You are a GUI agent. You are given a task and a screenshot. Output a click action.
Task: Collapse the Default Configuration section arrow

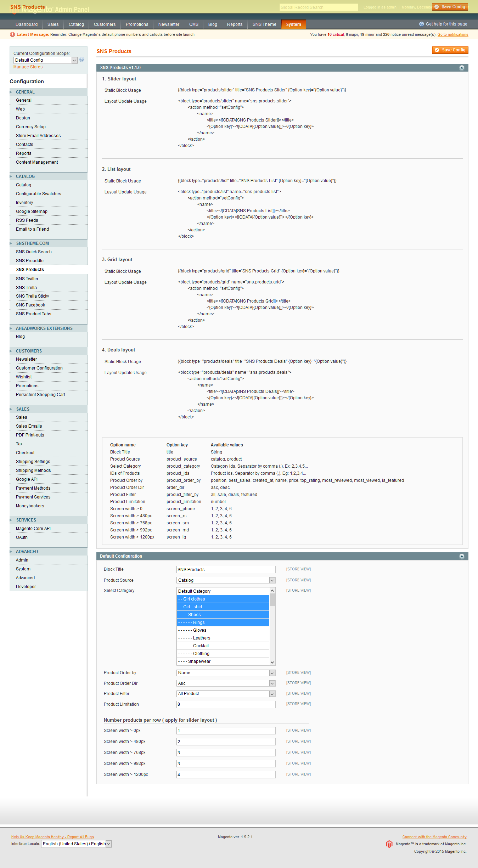(461, 556)
